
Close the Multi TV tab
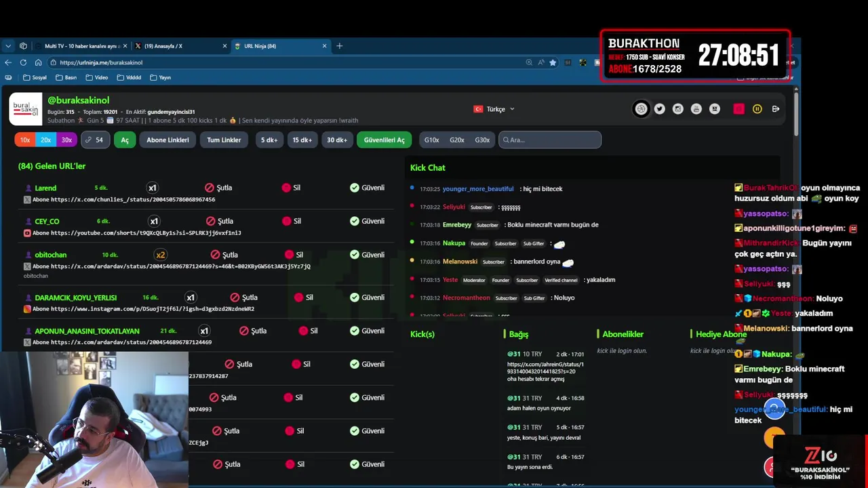click(125, 46)
